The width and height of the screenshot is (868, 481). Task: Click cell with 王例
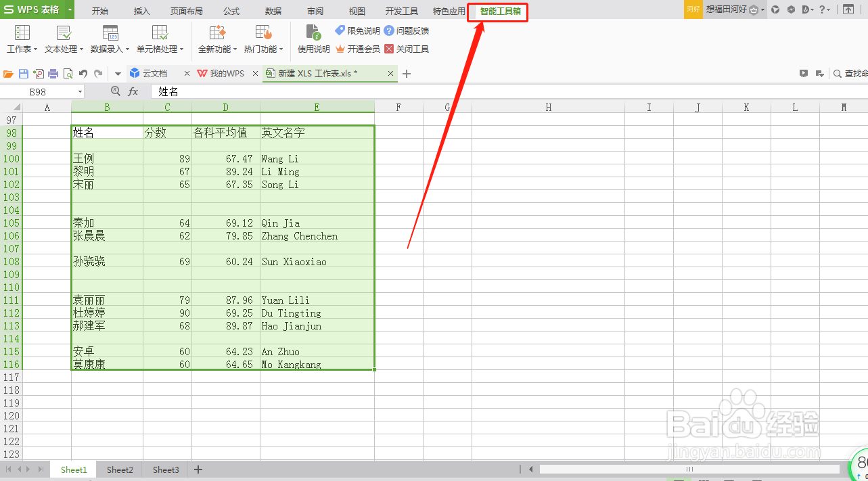pos(107,159)
